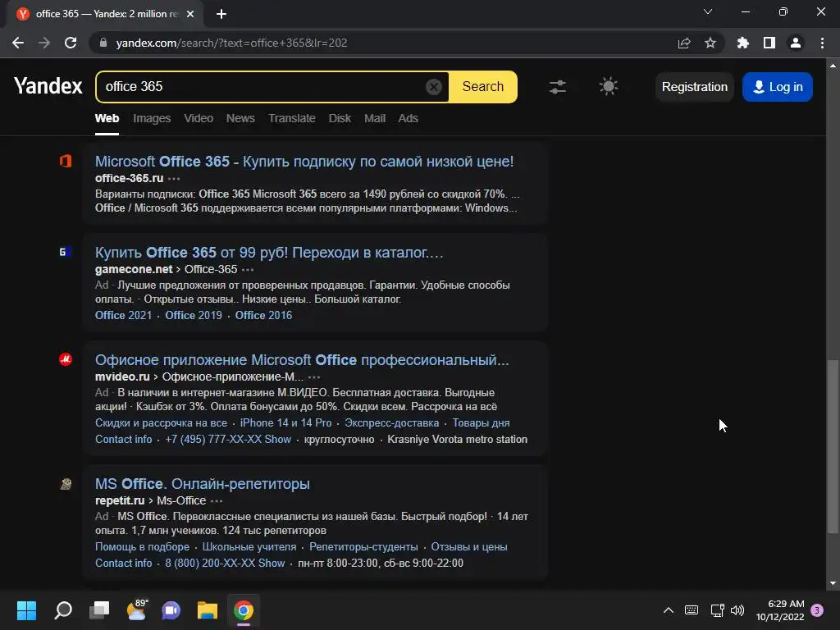The width and height of the screenshot is (840, 630).
Task: Open the Mail tab
Action: [375, 118]
